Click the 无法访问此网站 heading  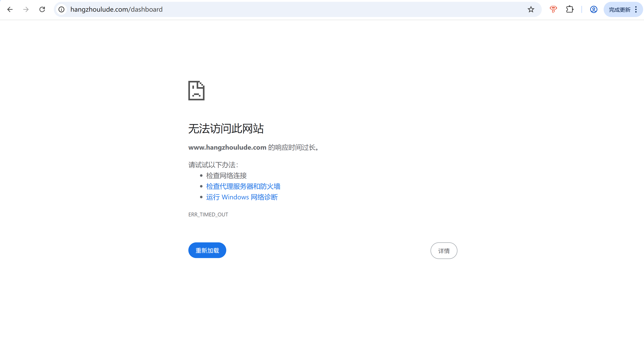pyautogui.click(x=226, y=129)
